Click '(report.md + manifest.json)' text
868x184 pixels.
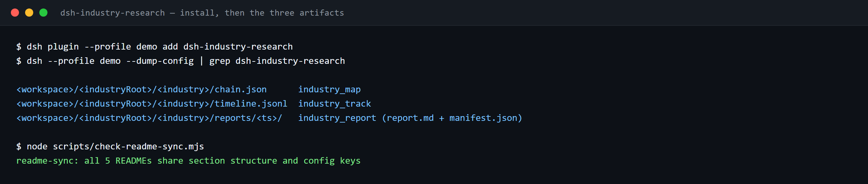pyautogui.click(x=452, y=118)
